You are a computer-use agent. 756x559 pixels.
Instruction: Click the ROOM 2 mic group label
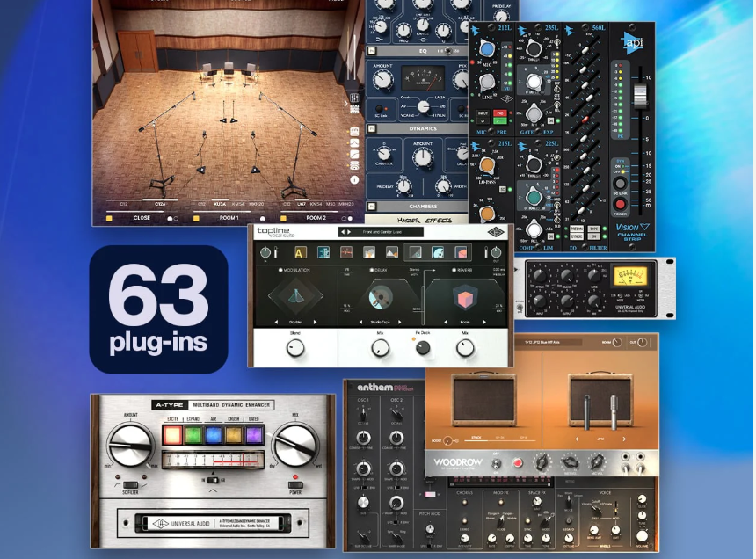(x=316, y=218)
